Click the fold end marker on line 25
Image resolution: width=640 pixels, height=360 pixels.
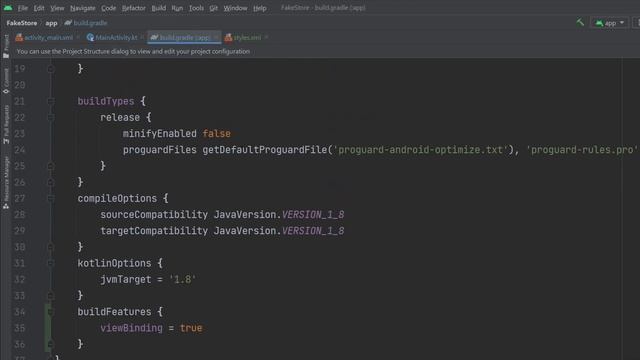tap(51, 166)
